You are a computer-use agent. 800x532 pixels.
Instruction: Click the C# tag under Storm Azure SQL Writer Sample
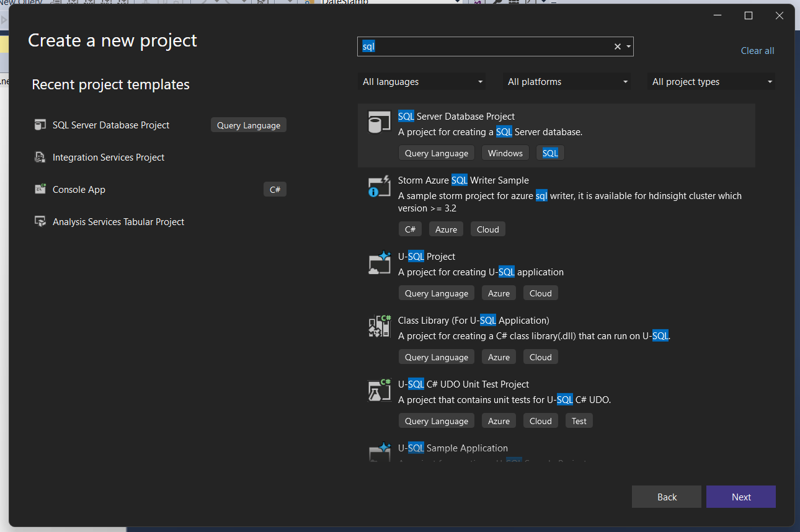click(x=410, y=229)
